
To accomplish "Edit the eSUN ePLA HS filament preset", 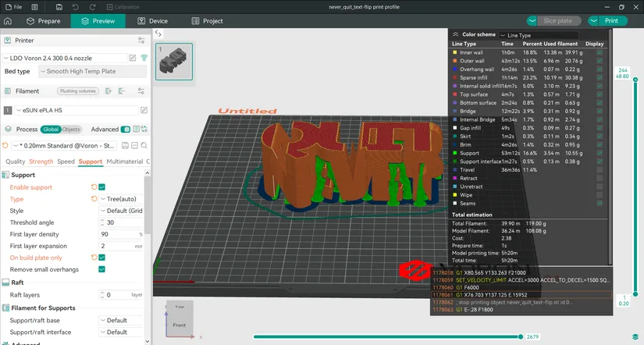I will click(144, 110).
